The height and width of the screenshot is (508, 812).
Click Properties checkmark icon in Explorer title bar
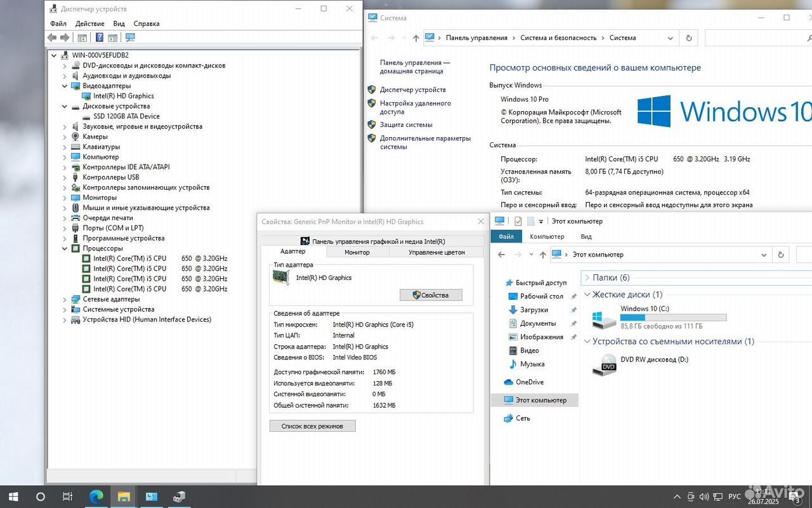click(x=518, y=221)
